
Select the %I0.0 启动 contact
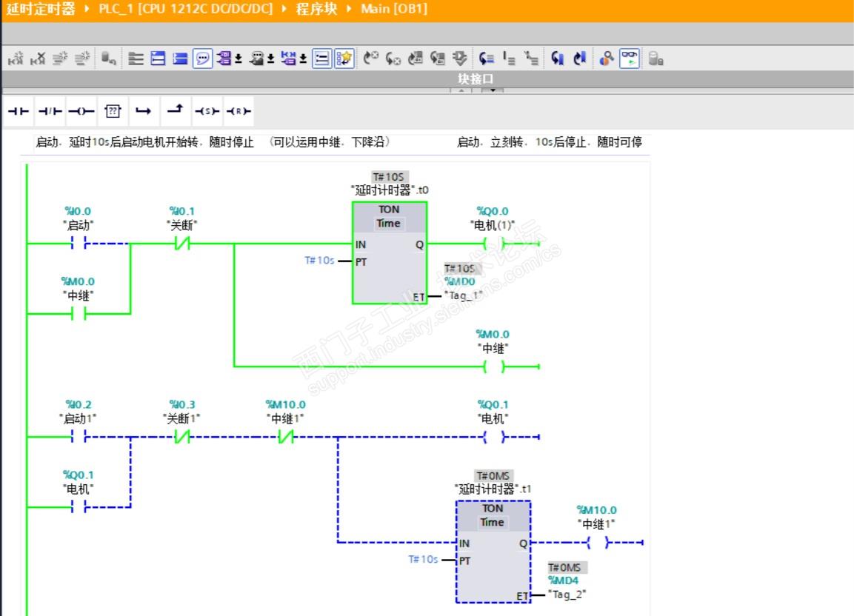coord(79,244)
